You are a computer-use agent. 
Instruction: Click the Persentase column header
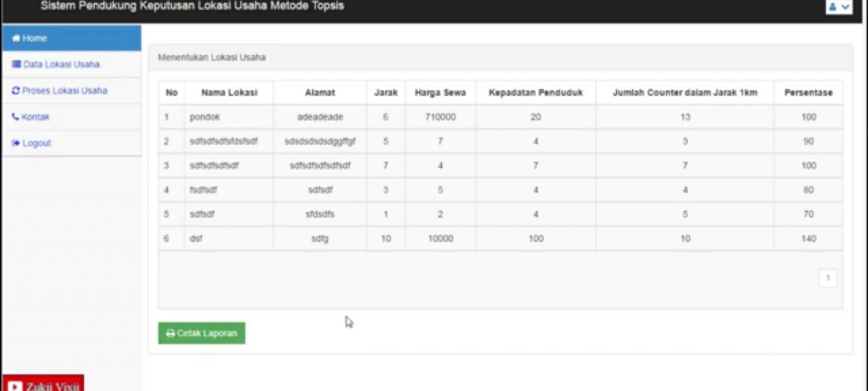808,92
